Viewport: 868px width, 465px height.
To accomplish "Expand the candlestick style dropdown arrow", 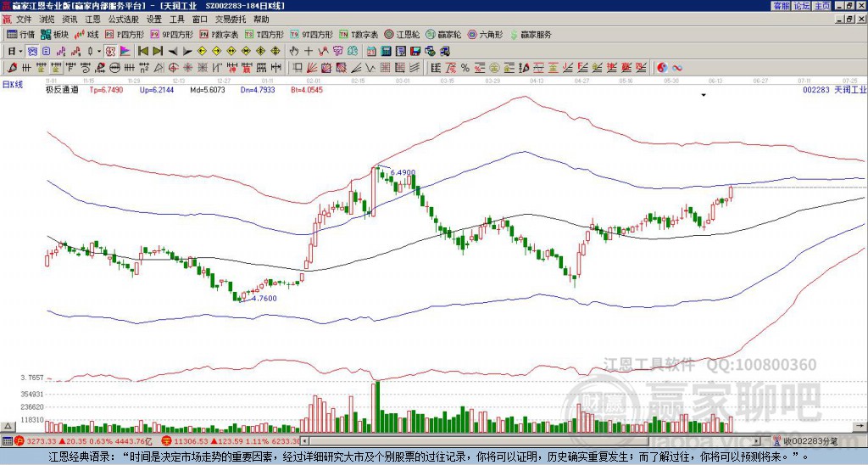I will pos(99,52).
